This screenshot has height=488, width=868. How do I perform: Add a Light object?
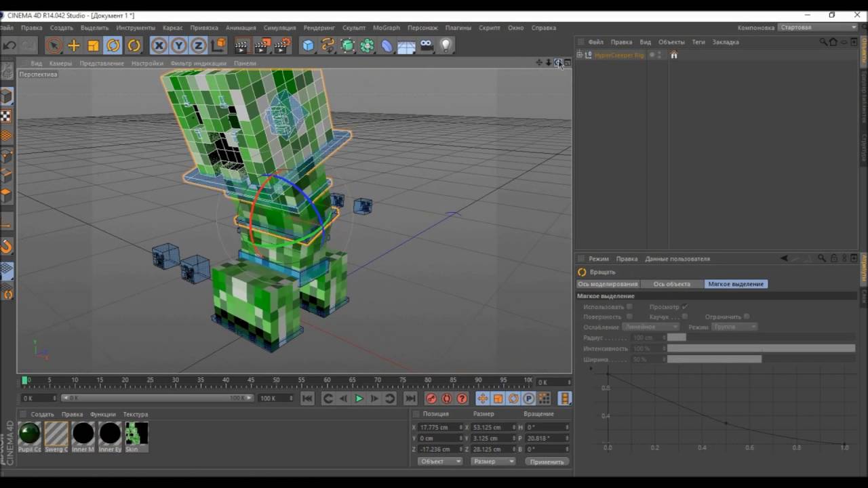coord(446,45)
